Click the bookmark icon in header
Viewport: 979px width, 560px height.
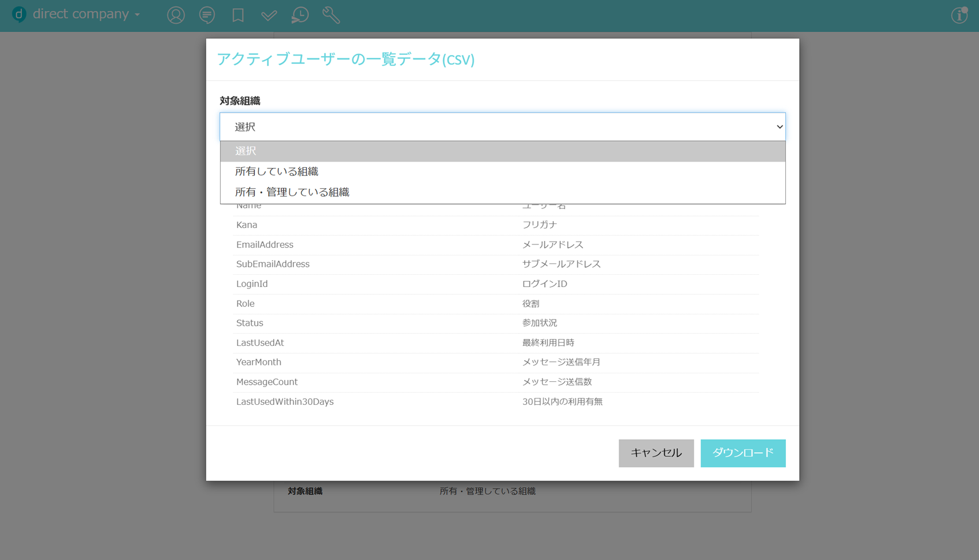pos(238,15)
